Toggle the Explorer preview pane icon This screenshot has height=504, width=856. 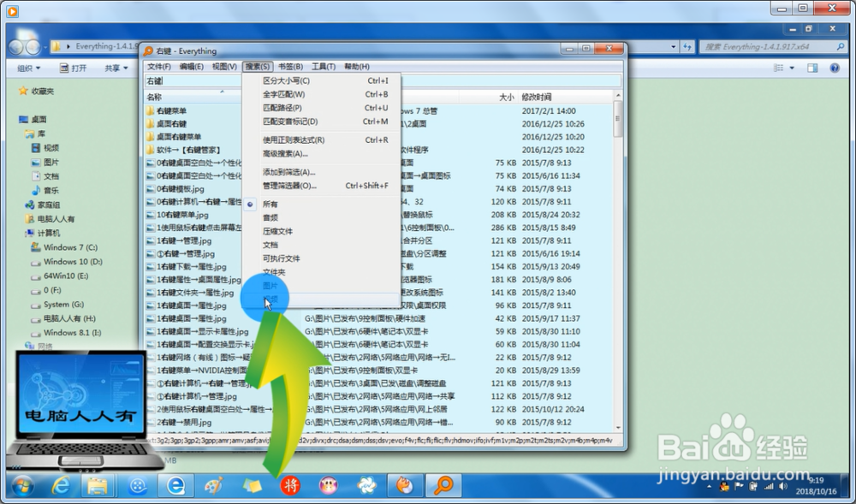coord(812,68)
